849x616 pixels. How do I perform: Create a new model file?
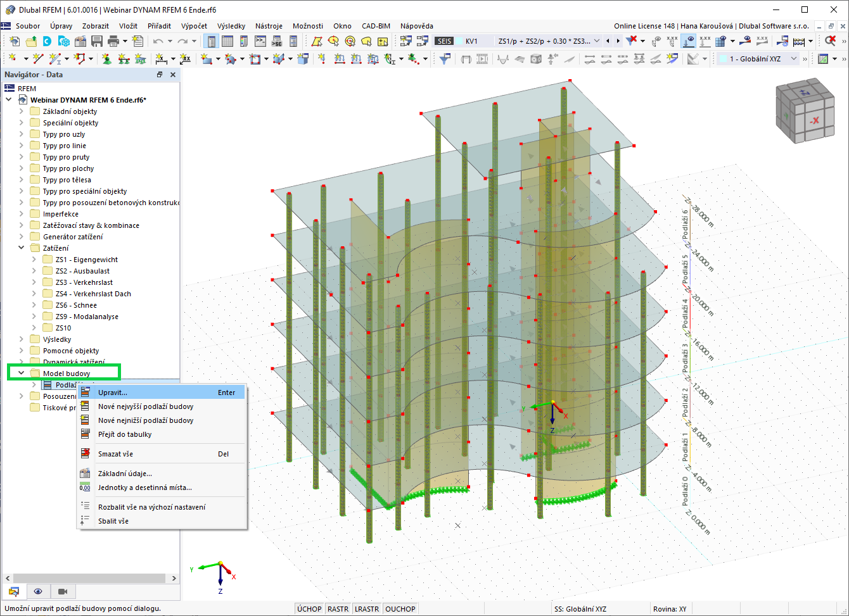click(14, 41)
